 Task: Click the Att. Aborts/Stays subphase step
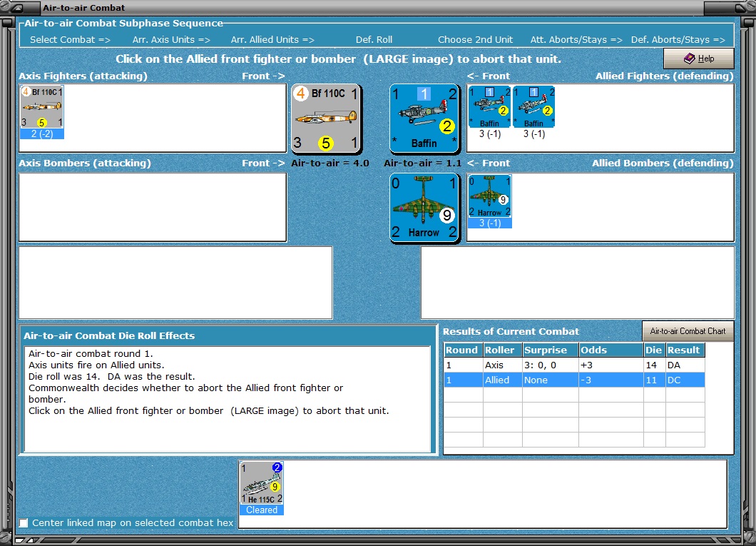576,39
